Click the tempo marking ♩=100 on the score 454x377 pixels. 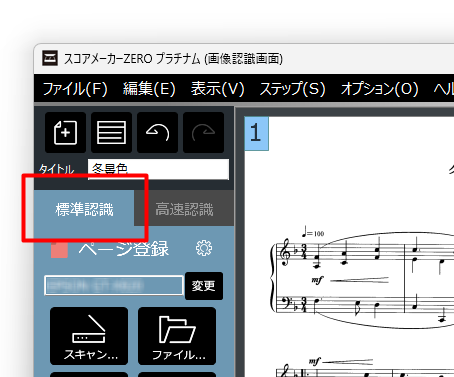pyautogui.click(x=313, y=232)
